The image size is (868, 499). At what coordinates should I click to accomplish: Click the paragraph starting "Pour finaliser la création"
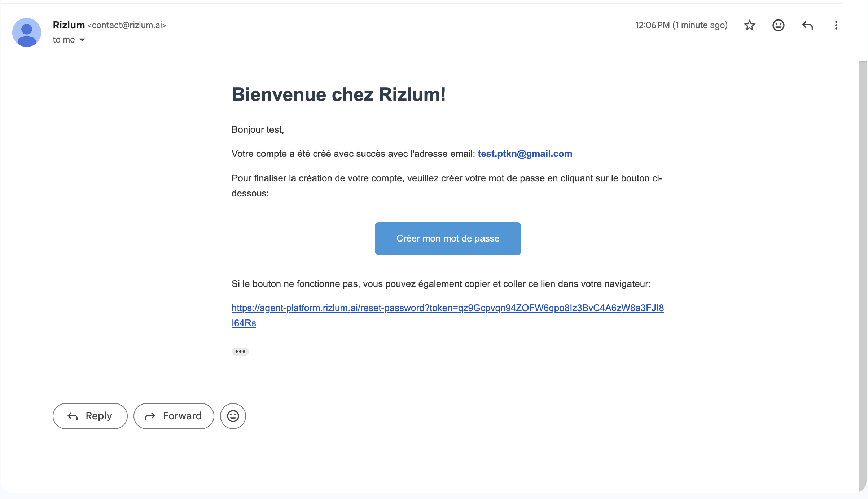point(447,186)
